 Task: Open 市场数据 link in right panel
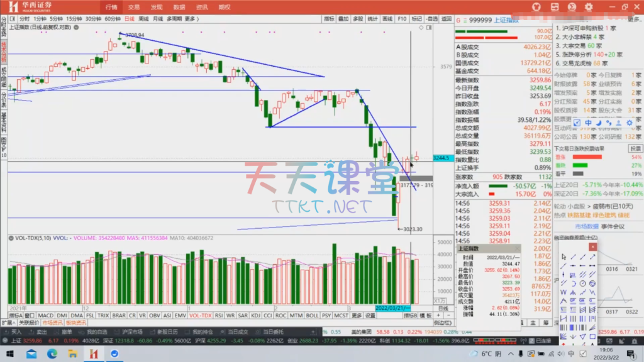point(586,226)
